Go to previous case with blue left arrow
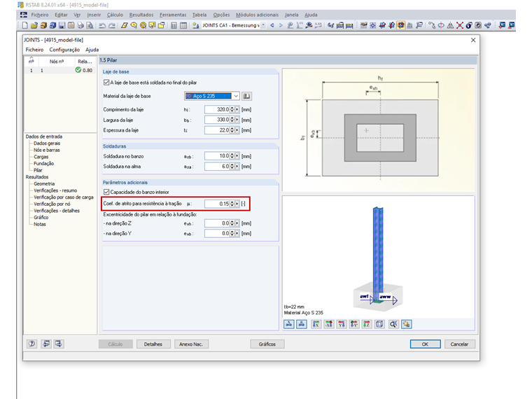Image resolution: width=532 pixels, height=399 pixels. tap(272, 25)
